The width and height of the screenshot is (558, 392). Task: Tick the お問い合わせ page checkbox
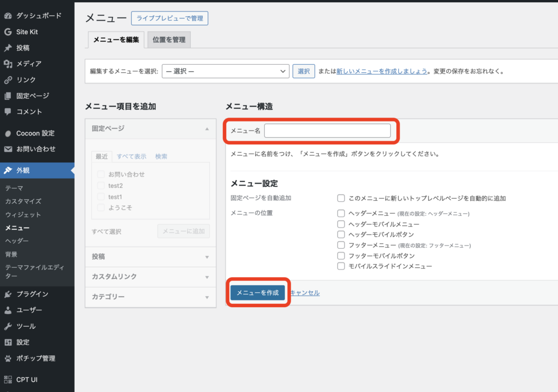(101, 174)
